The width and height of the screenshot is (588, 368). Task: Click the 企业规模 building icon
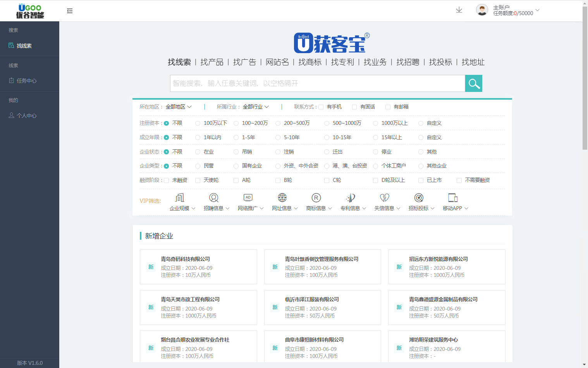tap(180, 198)
